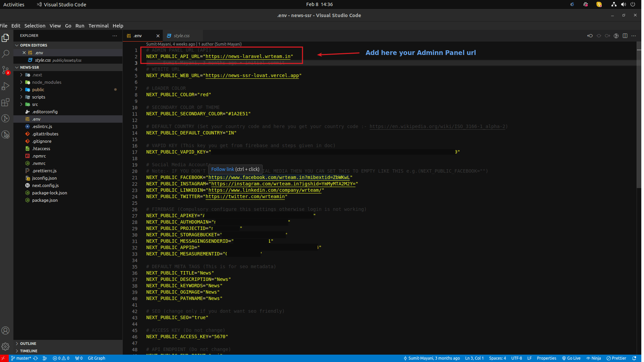Screen dimensions: 644x362
Task: Switch to the style.css tab
Action: pyautogui.click(x=181, y=36)
